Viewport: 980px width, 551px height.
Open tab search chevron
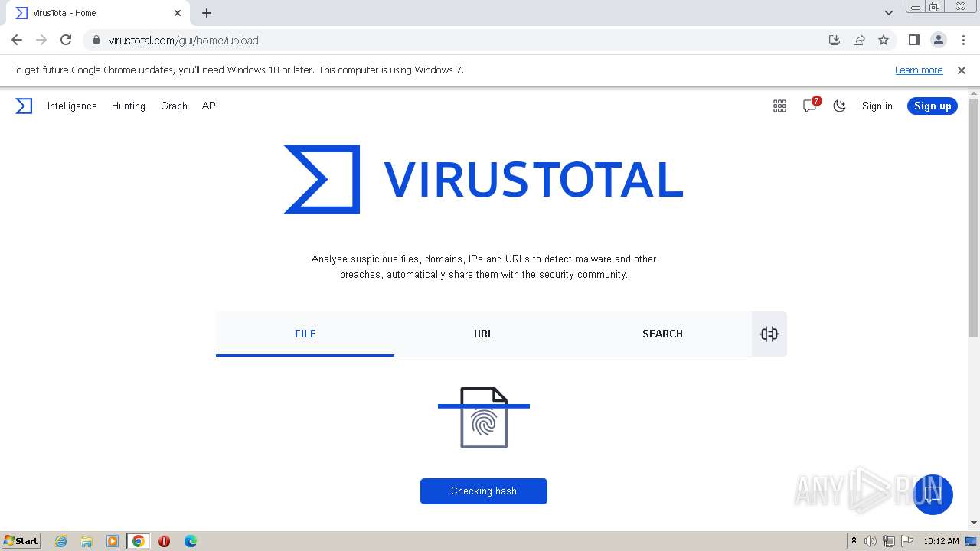[889, 13]
